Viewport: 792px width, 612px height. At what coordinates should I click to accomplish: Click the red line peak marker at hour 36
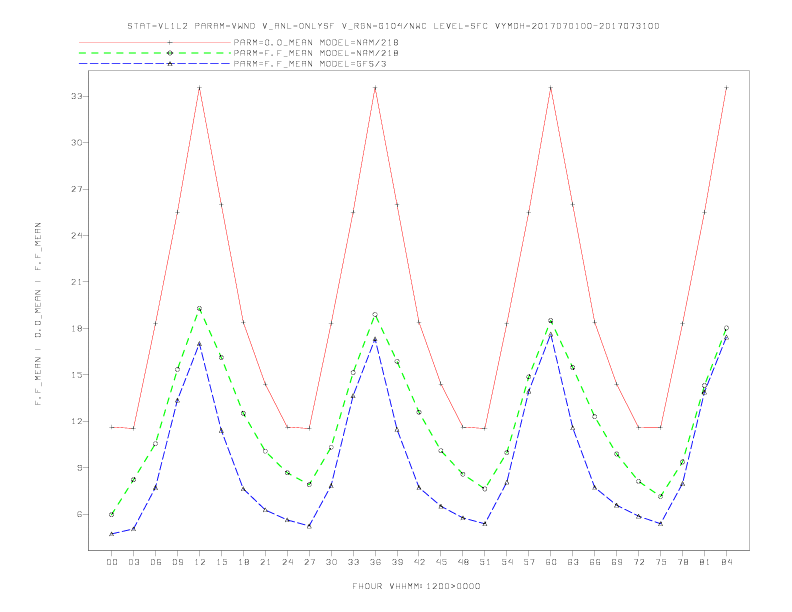pos(375,88)
